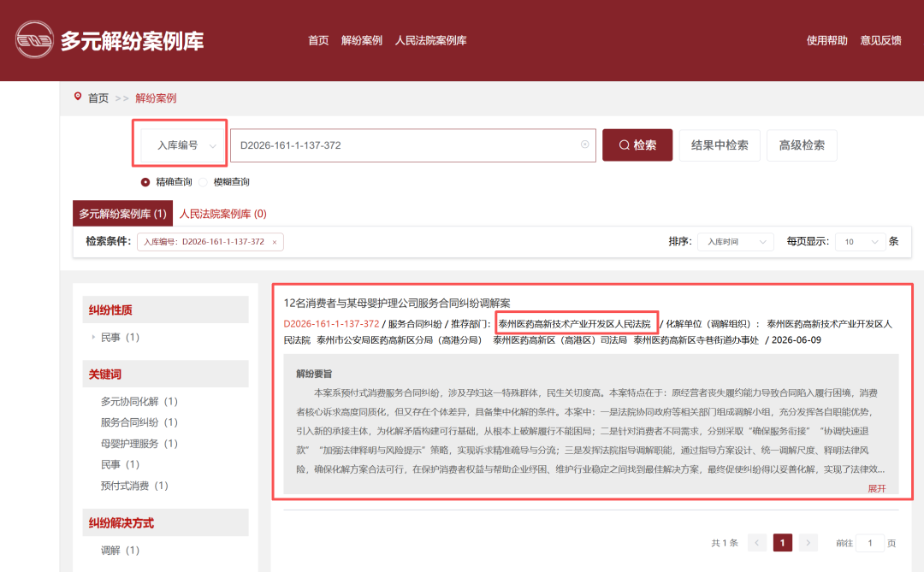Open 首页 in top navigation
The image size is (924, 572).
click(318, 40)
